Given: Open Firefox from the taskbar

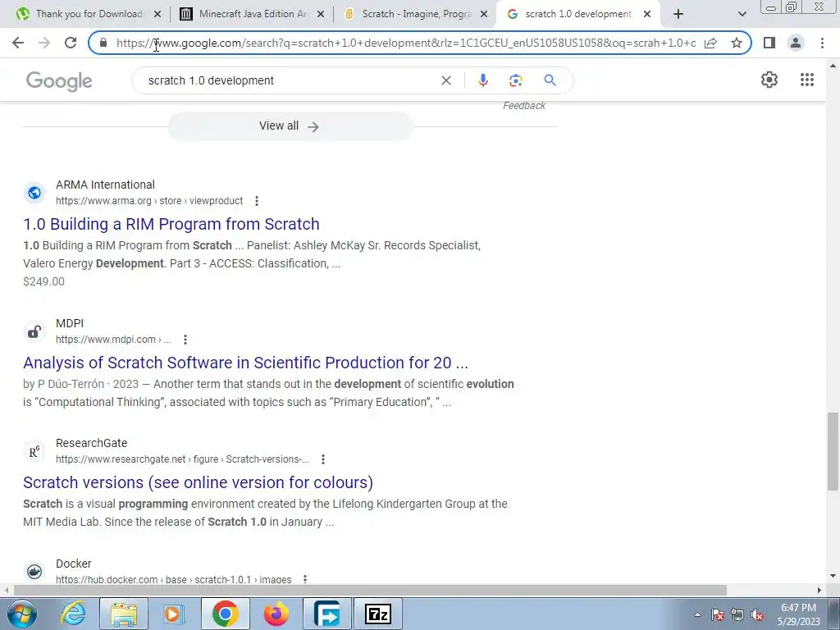Looking at the screenshot, I should click(276, 614).
